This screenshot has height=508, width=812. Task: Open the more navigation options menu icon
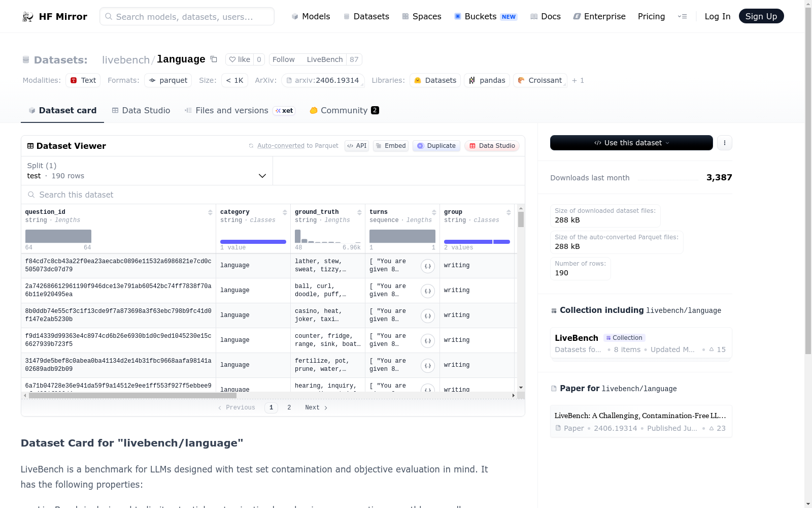(682, 16)
